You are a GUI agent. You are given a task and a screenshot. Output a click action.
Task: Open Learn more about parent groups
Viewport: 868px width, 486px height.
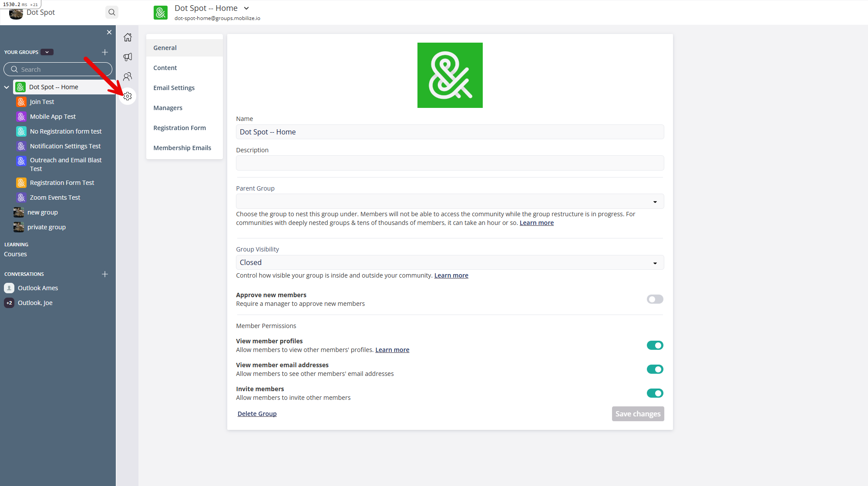click(536, 223)
